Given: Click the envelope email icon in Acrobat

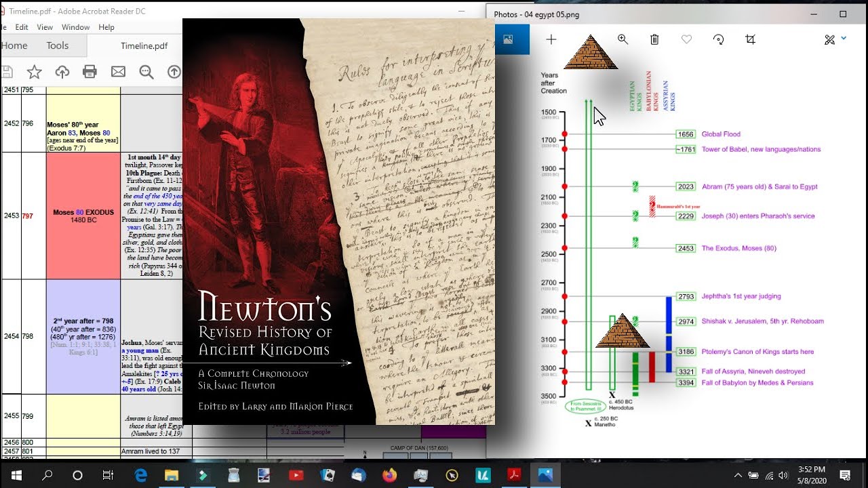Looking at the screenshot, I should click(118, 71).
